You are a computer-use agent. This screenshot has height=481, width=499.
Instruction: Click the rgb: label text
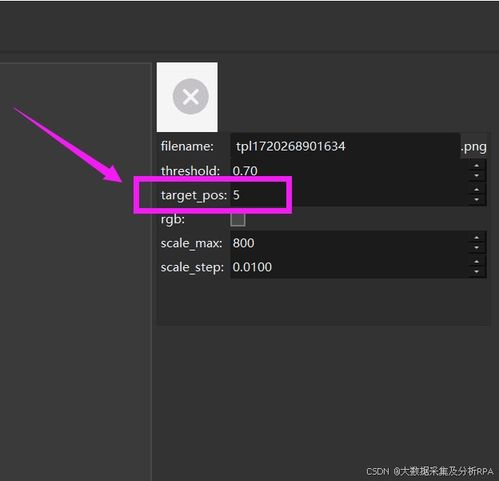click(x=173, y=219)
